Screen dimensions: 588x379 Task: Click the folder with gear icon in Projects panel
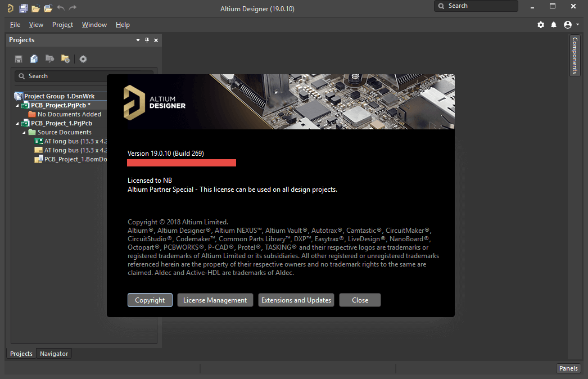click(x=65, y=59)
